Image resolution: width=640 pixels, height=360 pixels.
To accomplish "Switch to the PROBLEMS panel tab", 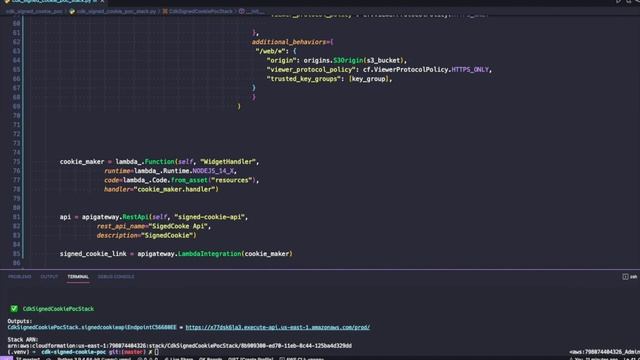I will 20,277.
